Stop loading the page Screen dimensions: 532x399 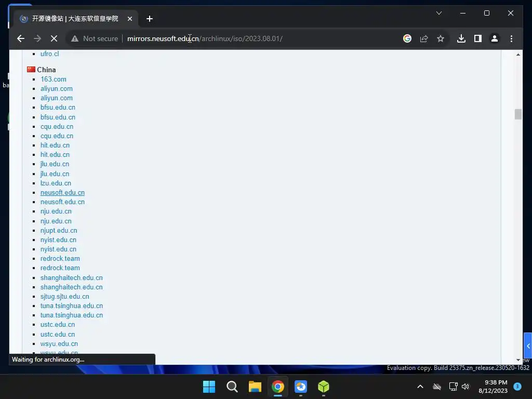(54, 38)
